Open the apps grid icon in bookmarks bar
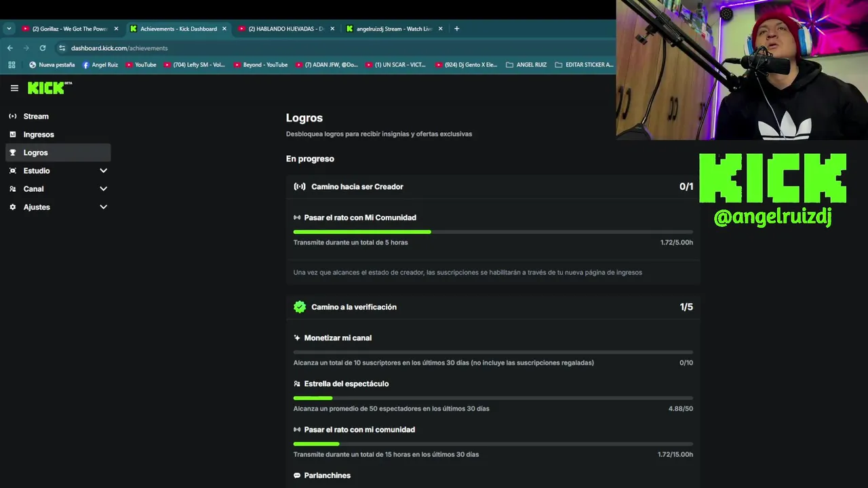 coord(12,65)
